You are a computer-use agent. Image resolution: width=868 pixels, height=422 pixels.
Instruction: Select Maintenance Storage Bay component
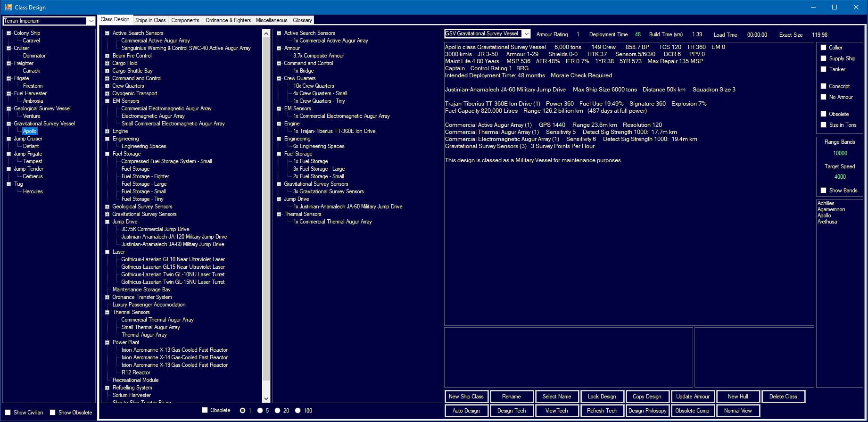[x=141, y=290]
